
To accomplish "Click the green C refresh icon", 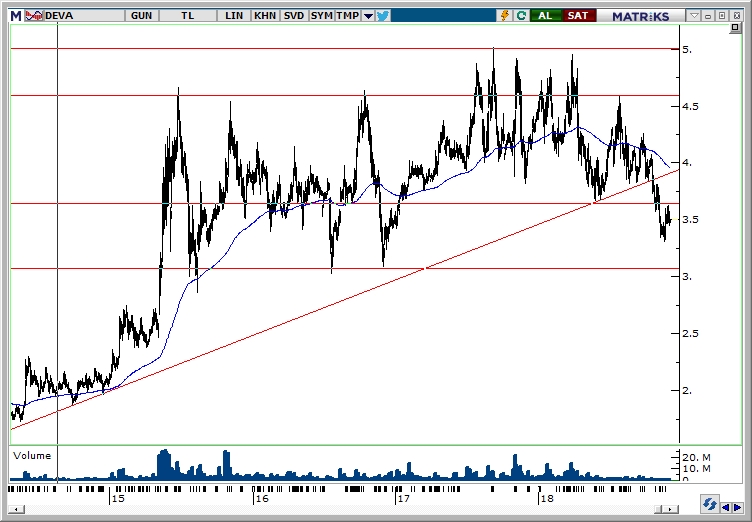I will point(521,16).
